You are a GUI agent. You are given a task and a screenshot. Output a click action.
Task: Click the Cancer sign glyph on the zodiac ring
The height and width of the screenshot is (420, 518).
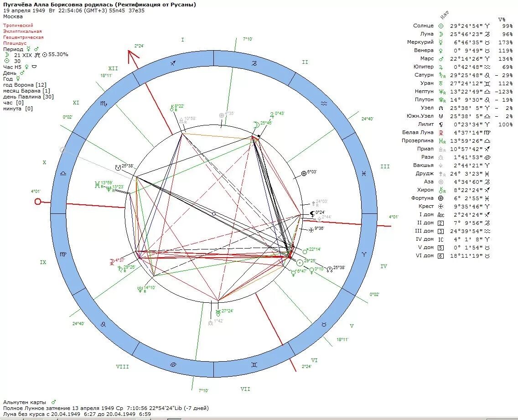click(x=173, y=365)
